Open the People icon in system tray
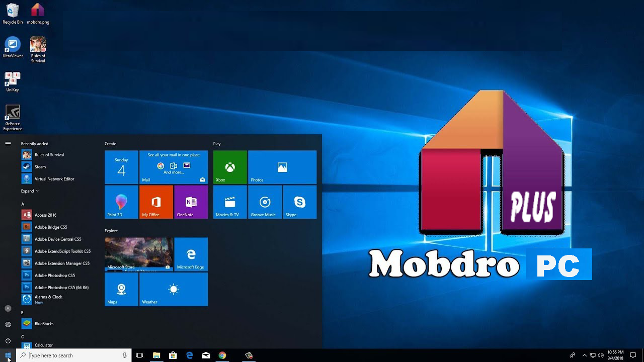The width and height of the screenshot is (644, 362). coord(573,355)
